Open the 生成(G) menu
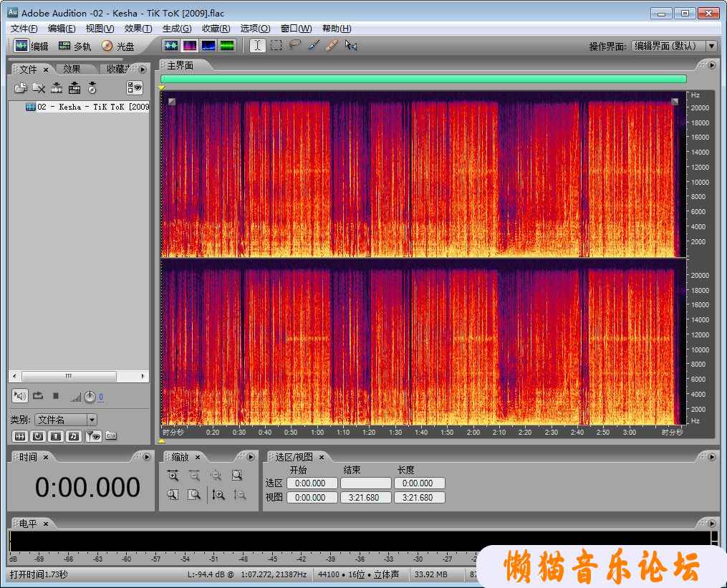The width and height of the screenshot is (727, 588). point(177,28)
